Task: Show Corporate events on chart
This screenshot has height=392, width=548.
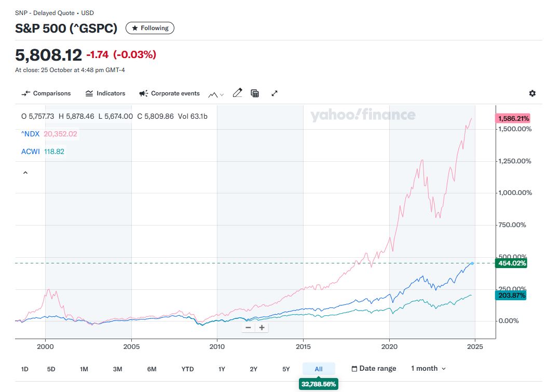Action: [169, 93]
